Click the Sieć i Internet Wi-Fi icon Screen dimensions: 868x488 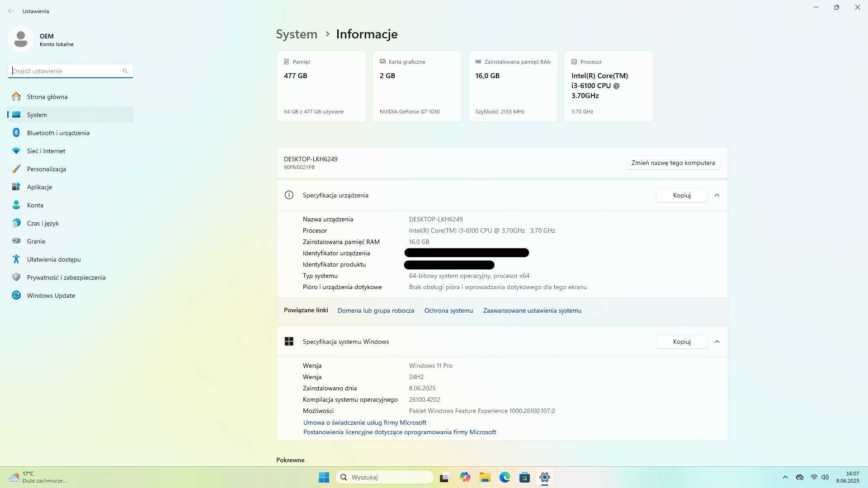[x=16, y=150]
